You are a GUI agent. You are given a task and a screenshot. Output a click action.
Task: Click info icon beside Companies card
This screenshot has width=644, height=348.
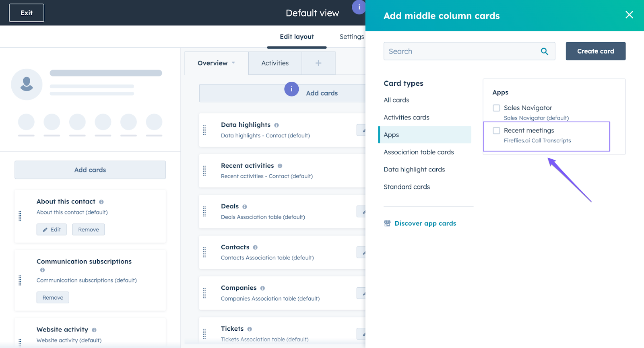(x=262, y=288)
